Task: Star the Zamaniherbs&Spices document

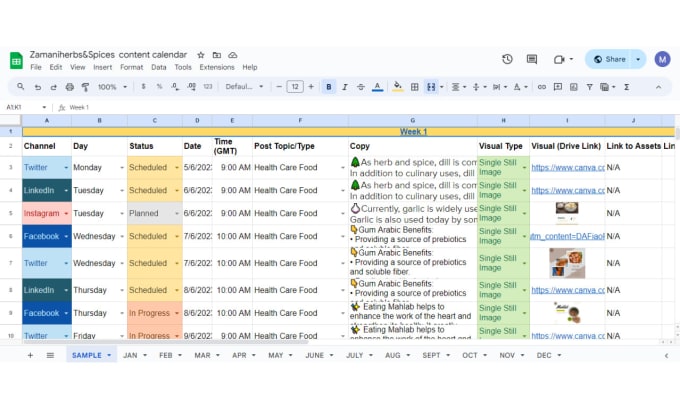Action: (200, 55)
